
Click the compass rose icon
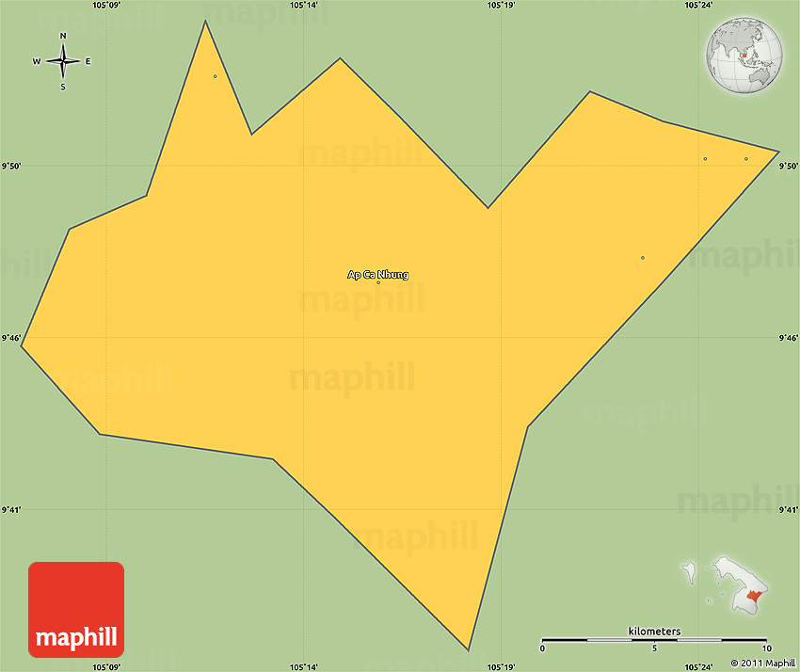pyautogui.click(x=63, y=62)
